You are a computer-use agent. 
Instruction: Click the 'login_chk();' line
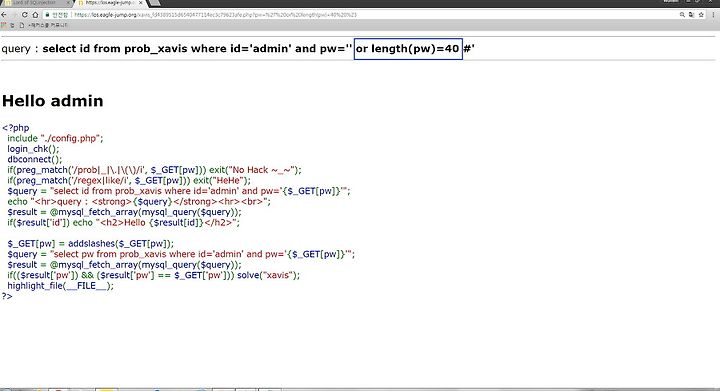33,149
